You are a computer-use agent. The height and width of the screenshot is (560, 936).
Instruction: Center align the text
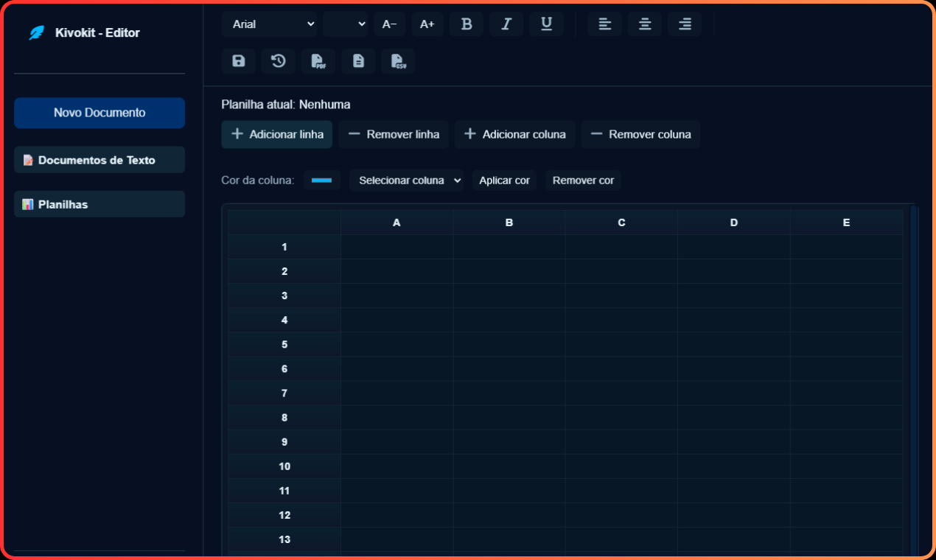(x=644, y=24)
